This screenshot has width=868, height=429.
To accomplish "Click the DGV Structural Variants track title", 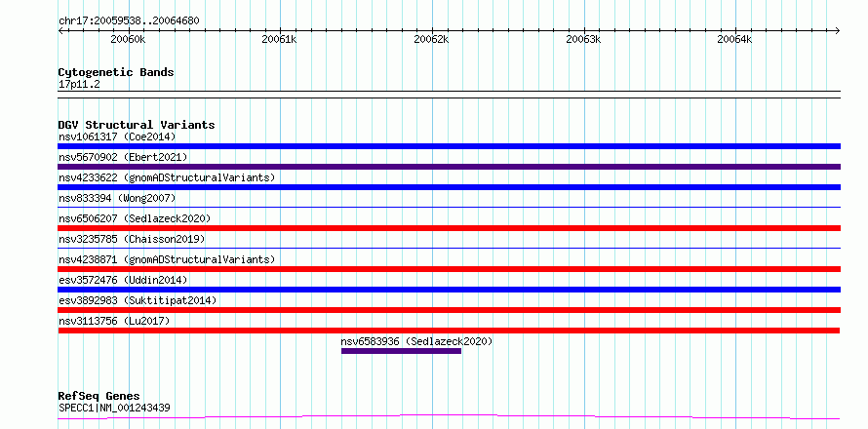I will (x=137, y=125).
